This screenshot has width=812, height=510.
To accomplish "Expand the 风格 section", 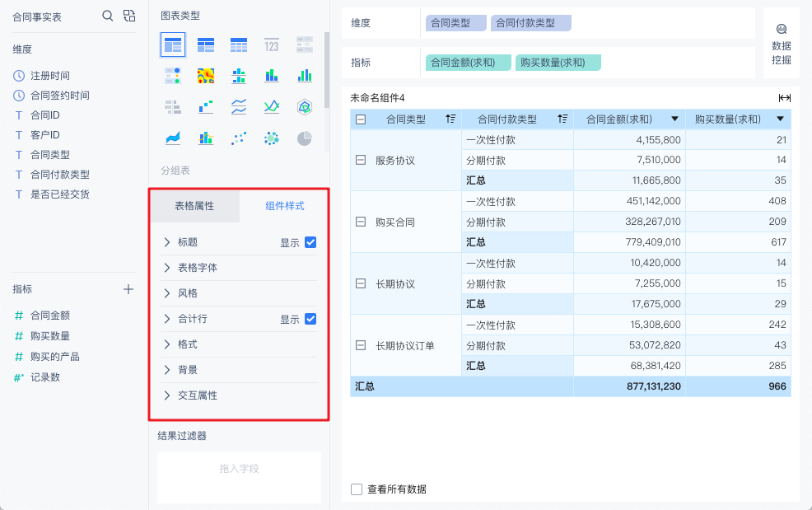I will (x=166, y=293).
